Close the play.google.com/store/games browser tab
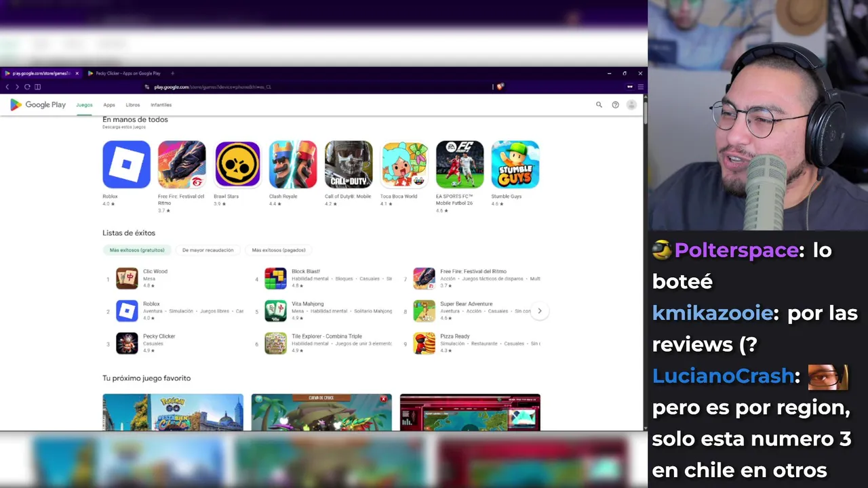The height and width of the screenshot is (488, 868). 77,73
